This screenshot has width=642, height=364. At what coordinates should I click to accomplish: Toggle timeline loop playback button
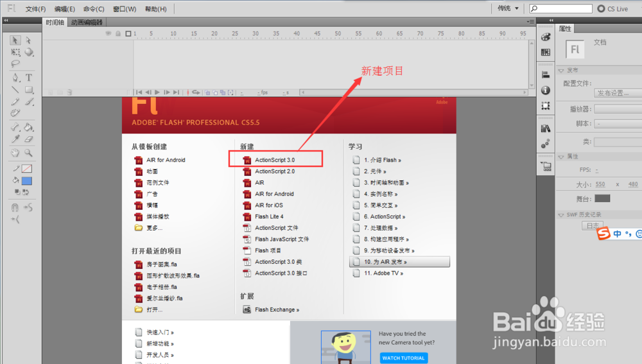pos(196,92)
